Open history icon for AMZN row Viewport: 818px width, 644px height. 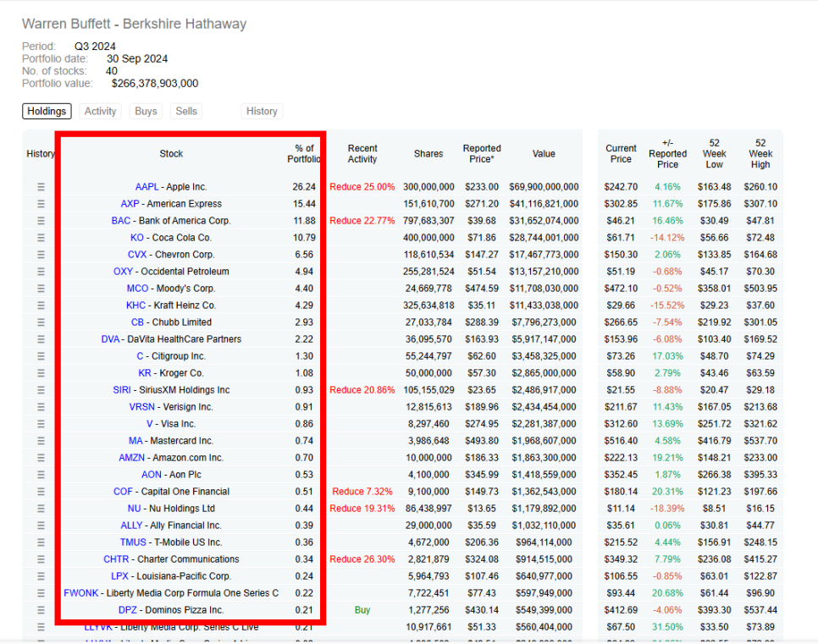pyautogui.click(x=41, y=458)
